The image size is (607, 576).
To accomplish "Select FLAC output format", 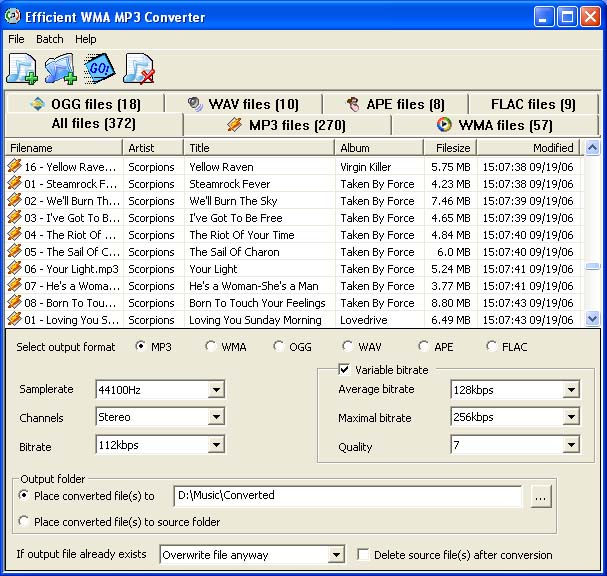I will pyautogui.click(x=491, y=346).
